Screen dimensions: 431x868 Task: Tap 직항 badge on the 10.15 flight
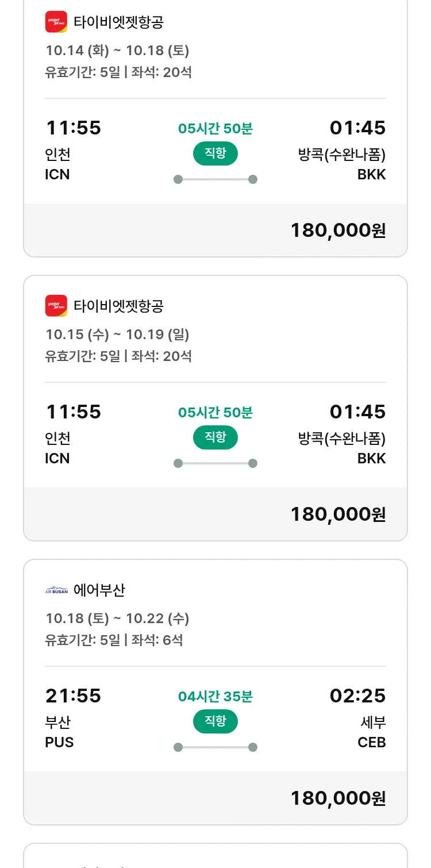tap(215, 437)
